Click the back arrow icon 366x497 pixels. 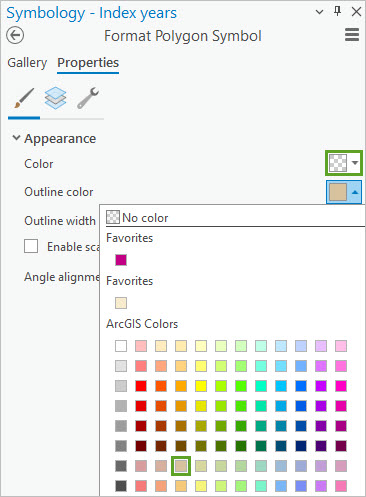pos(15,35)
